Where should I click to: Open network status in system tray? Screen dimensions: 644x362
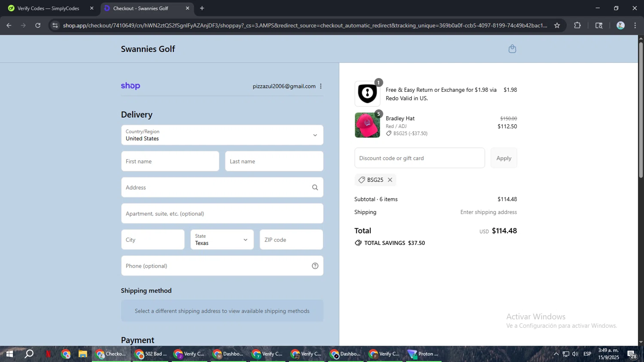pos(566,354)
